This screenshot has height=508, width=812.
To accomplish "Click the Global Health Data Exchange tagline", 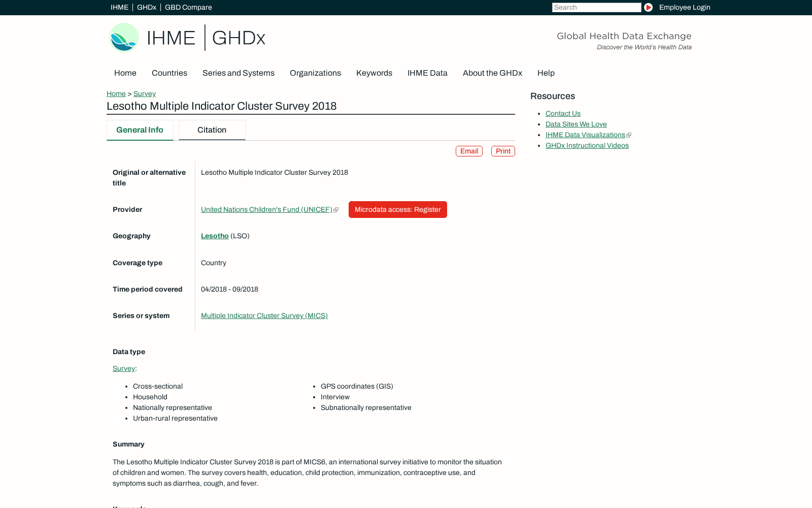I will (624, 36).
